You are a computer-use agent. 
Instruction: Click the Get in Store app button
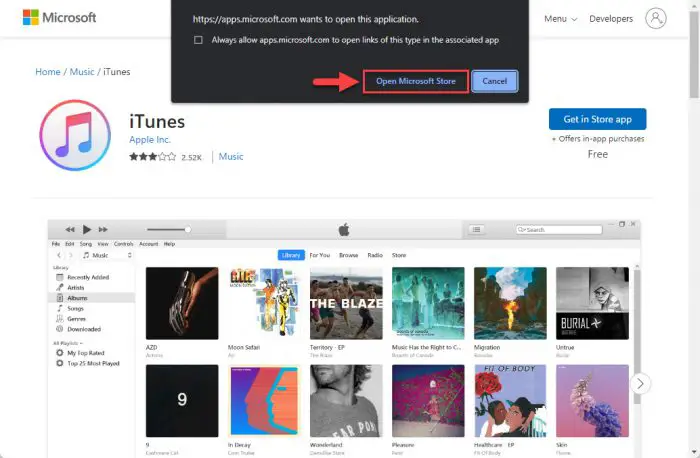click(x=597, y=119)
